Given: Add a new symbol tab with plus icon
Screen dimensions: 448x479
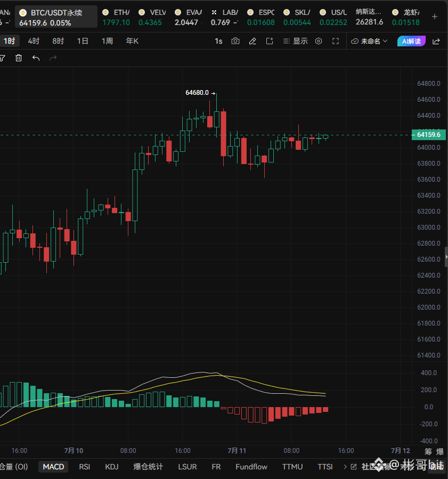Looking at the screenshot, I should pos(435,17).
